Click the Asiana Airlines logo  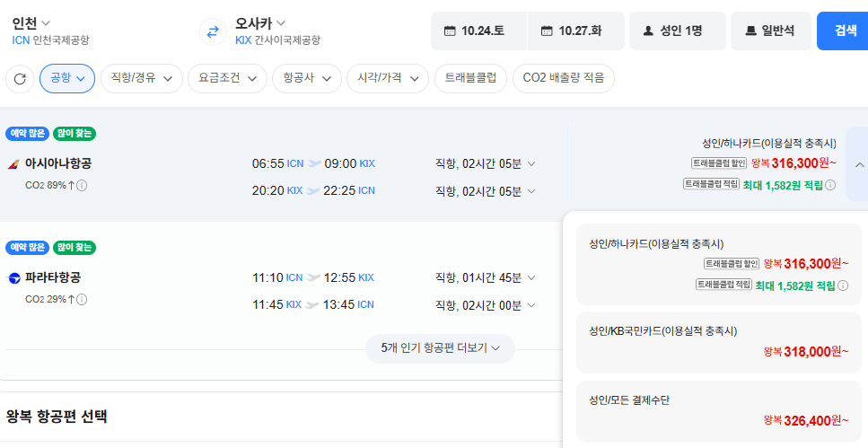(x=13, y=164)
